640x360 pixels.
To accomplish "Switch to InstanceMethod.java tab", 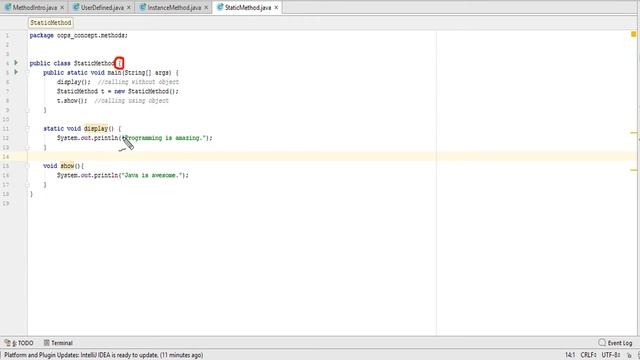I will pyautogui.click(x=174, y=7).
